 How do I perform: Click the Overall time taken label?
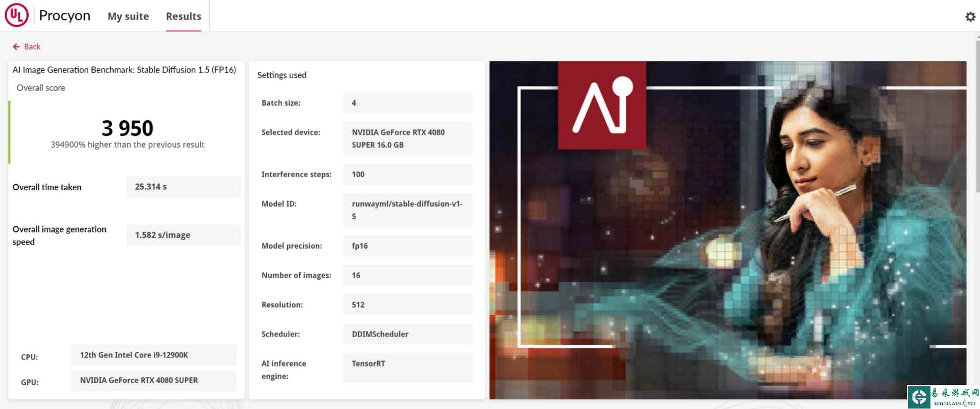click(x=47, y=187)
